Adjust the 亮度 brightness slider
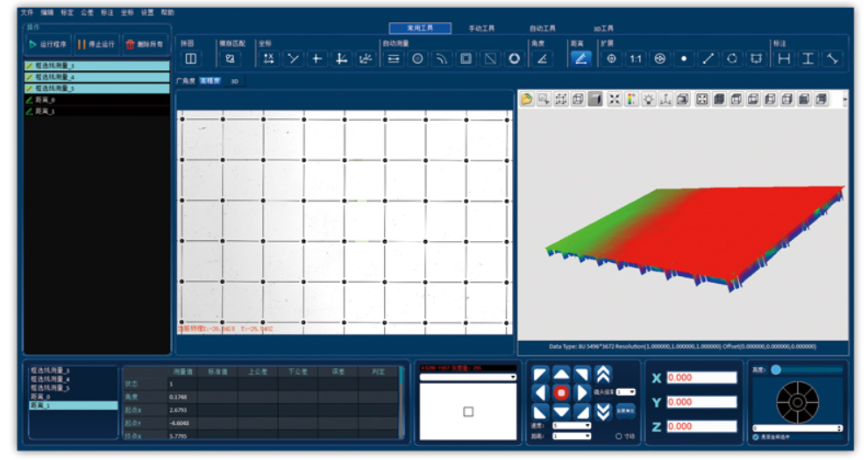This screenshot has width=868, height=460. point(806,370)
